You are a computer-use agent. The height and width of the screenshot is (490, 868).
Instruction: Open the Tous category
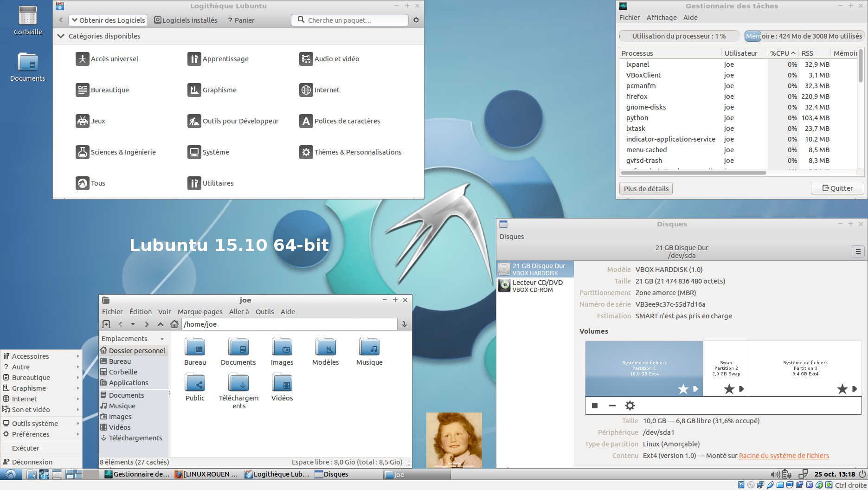point(90,183)
